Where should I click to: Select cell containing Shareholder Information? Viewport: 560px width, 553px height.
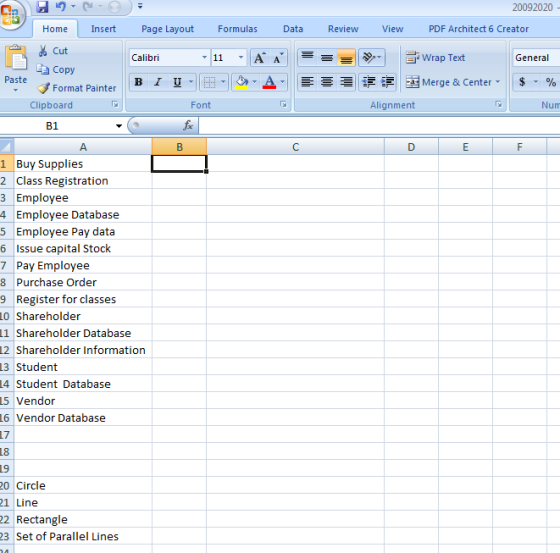tap(83, 350)
